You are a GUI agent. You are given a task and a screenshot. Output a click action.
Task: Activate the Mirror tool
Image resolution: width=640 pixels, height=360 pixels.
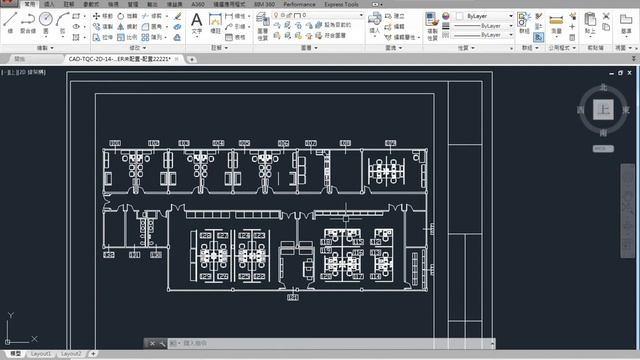tap(127, 27)
